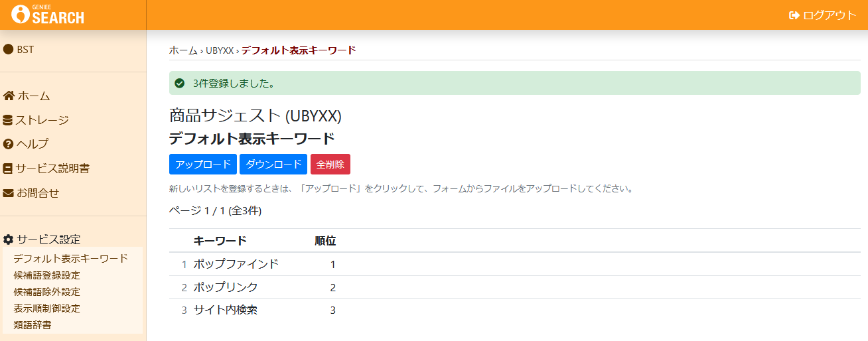Image resolution: width=868 pixels, height=341 pixels.
Task: Select デフォルト表示キーワード in sidebar submenu
Action: pos(70,258)
